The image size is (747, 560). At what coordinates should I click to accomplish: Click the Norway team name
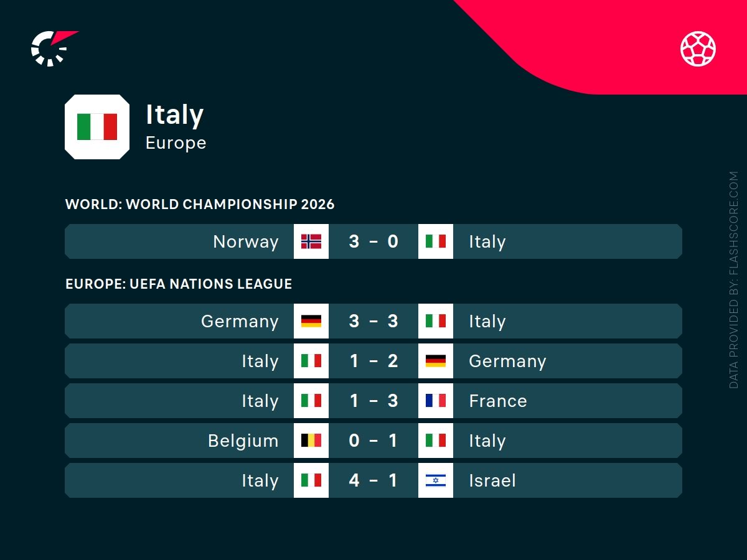click(x=246, y=241)
